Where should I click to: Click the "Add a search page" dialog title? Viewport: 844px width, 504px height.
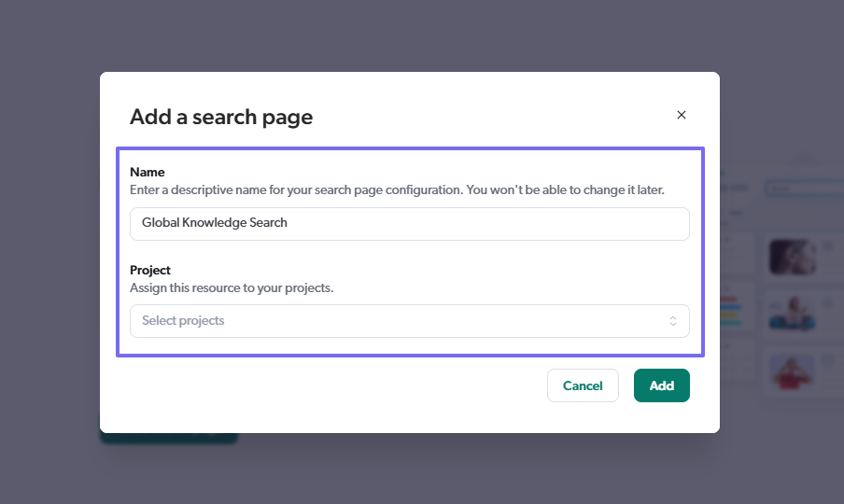221,117
